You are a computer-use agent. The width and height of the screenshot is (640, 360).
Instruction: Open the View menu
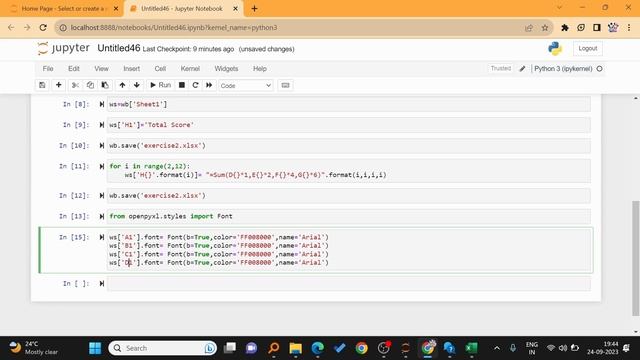(101, 69)
